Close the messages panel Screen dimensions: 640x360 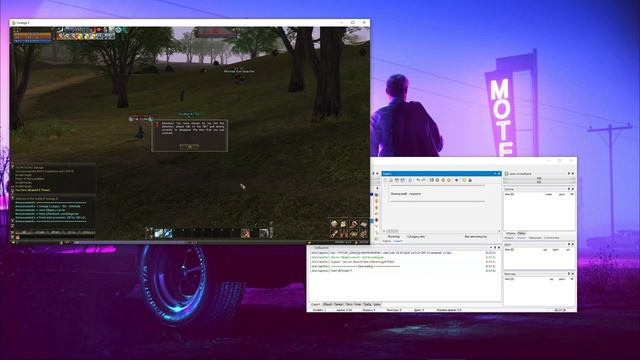point(499,247)
